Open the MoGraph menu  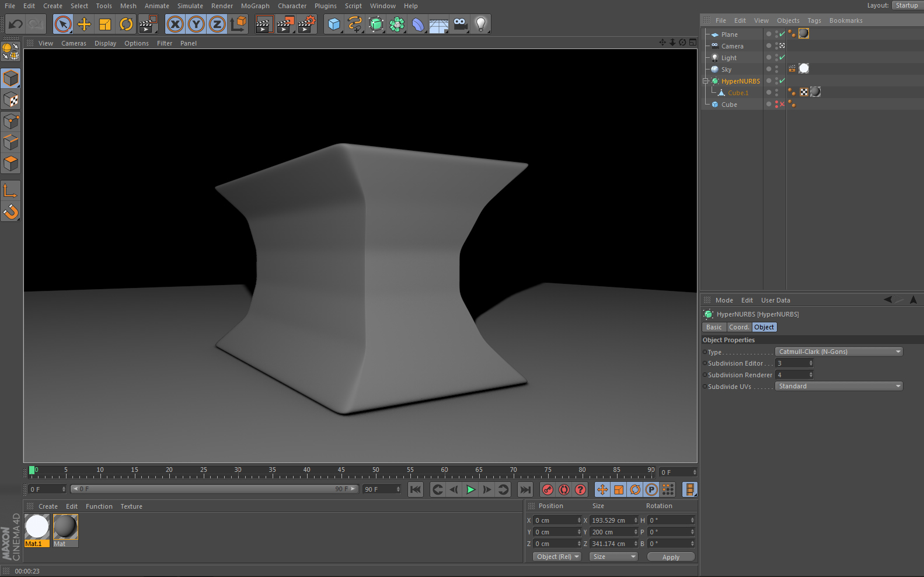click(x=255, y=6)
